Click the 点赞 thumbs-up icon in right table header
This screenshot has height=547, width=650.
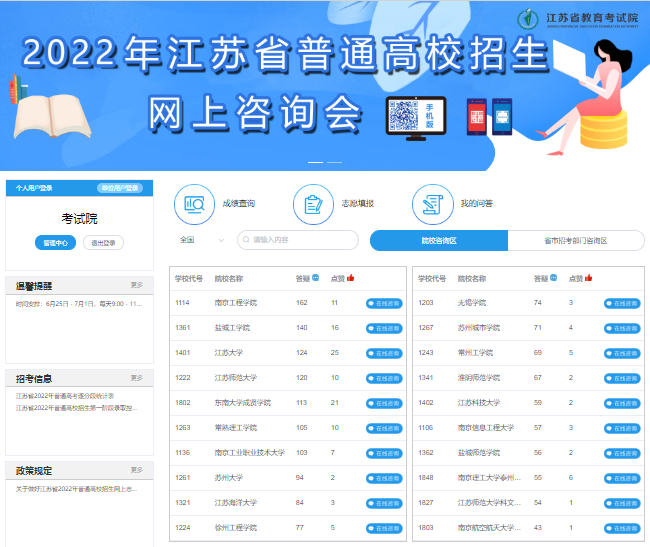pyautogui.click(x=589, y=278)
